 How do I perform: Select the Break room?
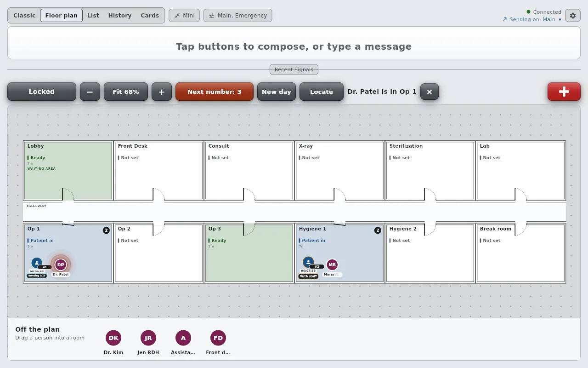pyautogui.click(x=521, y=253)
